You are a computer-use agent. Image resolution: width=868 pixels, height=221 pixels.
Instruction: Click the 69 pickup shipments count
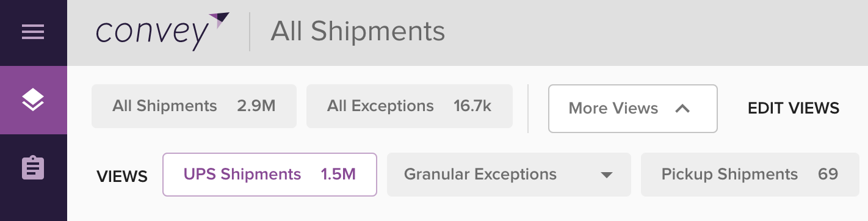[828, 175]
